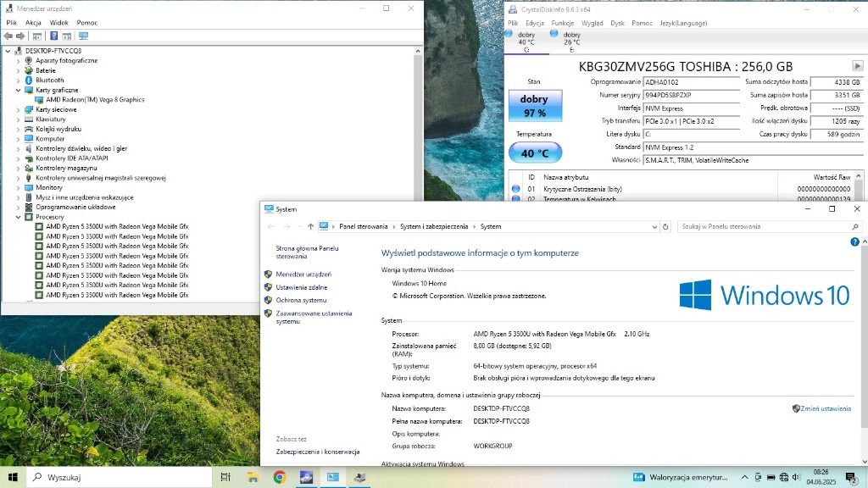Click the dobry 97 % health status button
The image size is (868, 488).
coord(535,106)
